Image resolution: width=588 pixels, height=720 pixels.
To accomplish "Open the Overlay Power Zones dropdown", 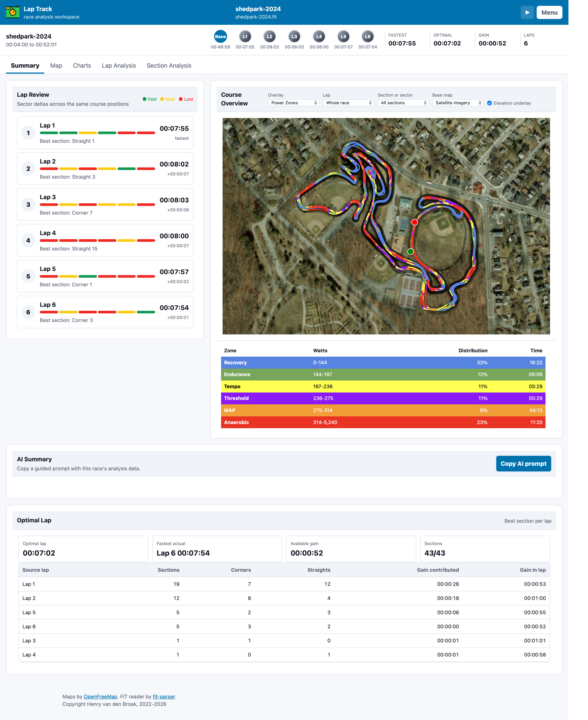I will coord(294,103).
